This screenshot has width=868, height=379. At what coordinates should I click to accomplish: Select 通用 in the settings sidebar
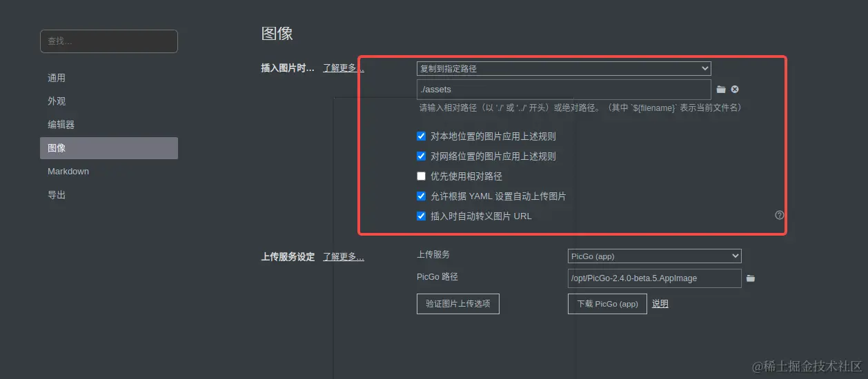pos(109,78)
